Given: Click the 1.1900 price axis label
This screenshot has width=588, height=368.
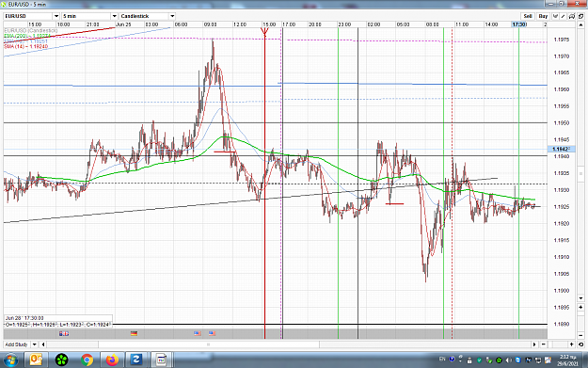Looking at the screenshot, I should tap(562, 291).
